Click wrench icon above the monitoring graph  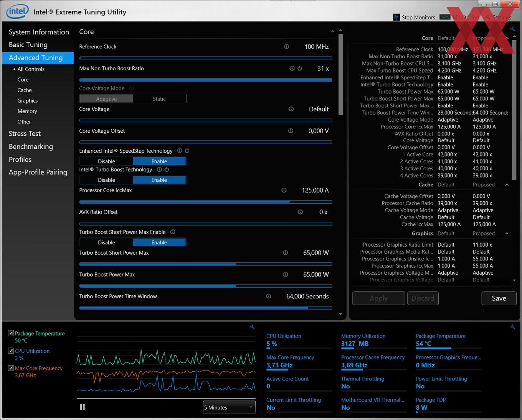point(252,327)
